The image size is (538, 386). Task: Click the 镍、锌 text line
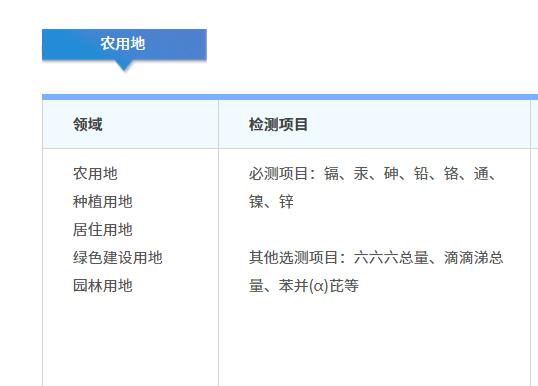[271, 201]
